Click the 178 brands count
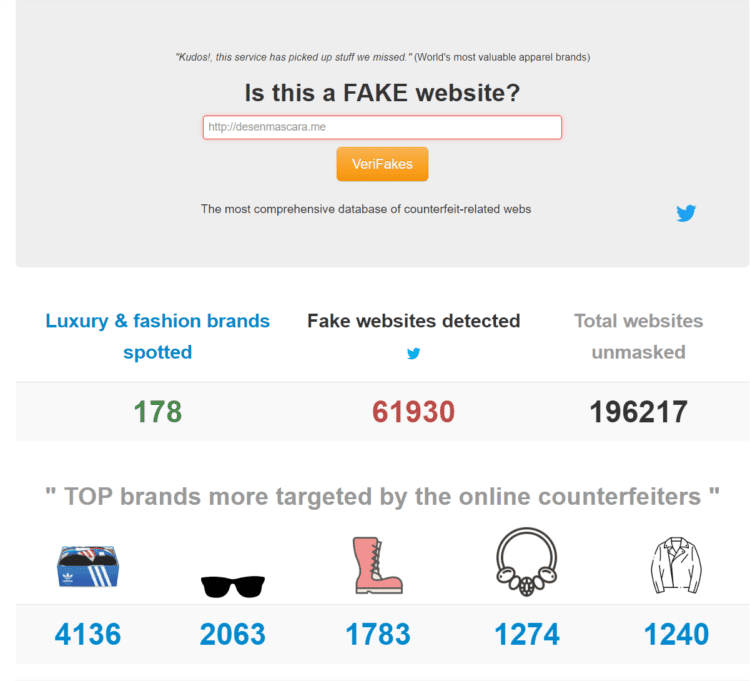This screenshot has width=750, height=681. 158,412
